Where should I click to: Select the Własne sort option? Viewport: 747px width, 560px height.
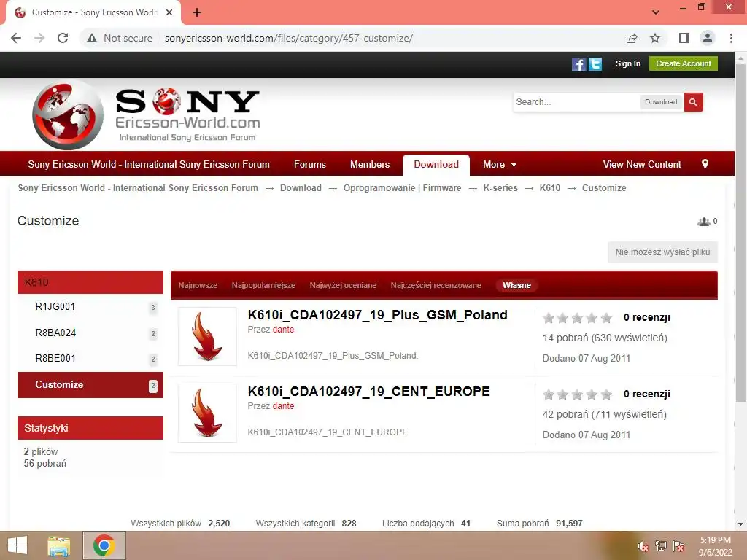pos(516,285)
